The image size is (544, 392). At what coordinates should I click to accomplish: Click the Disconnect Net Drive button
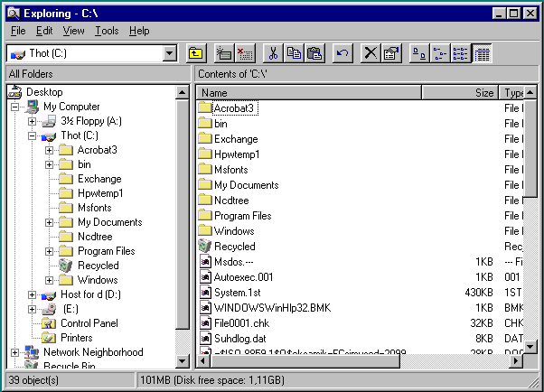pyautogui.click(x=245, y=53)
